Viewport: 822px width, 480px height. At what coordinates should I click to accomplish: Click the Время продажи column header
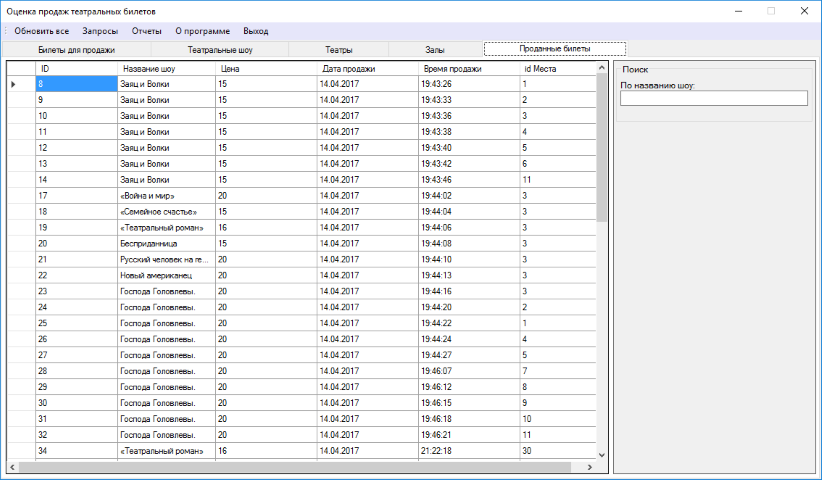tap(468, 69)
